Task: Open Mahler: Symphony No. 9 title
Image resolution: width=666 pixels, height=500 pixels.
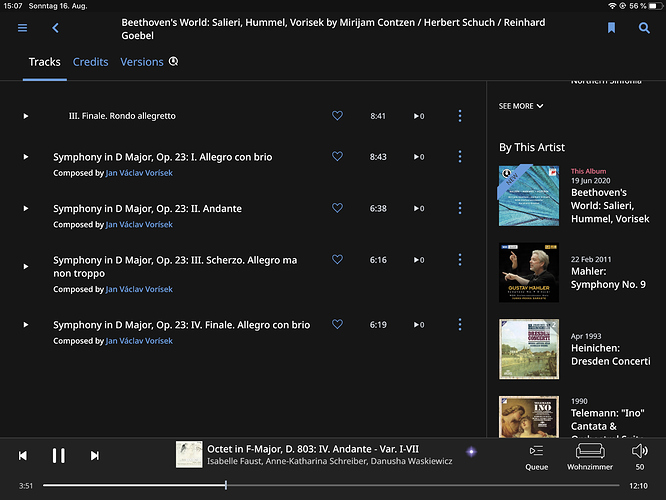Action: tap(608, 278)
